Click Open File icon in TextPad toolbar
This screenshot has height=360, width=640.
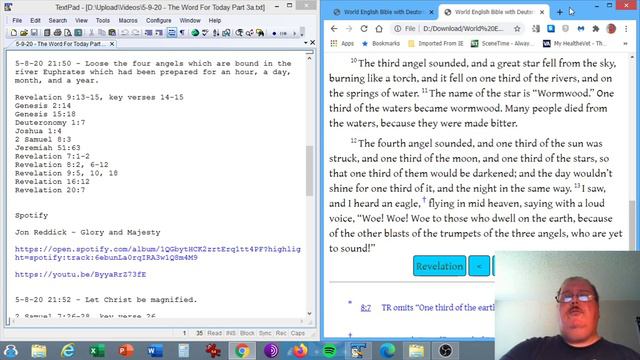click(x=24, y=33)
